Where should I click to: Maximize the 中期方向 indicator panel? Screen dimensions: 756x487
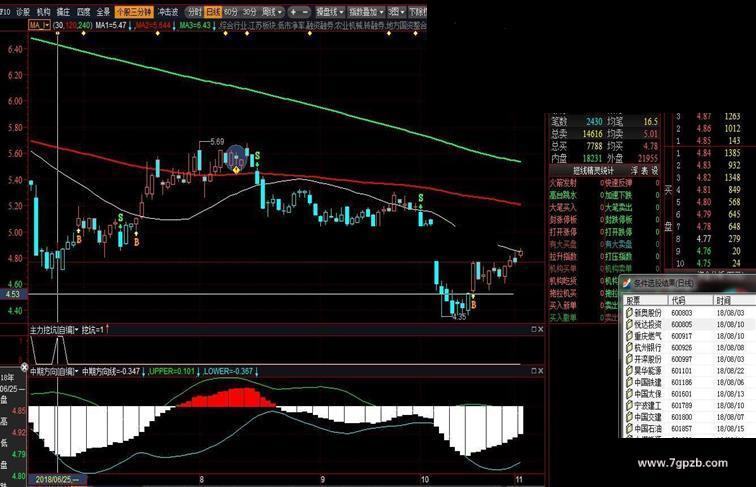click(x=534, y=371)
